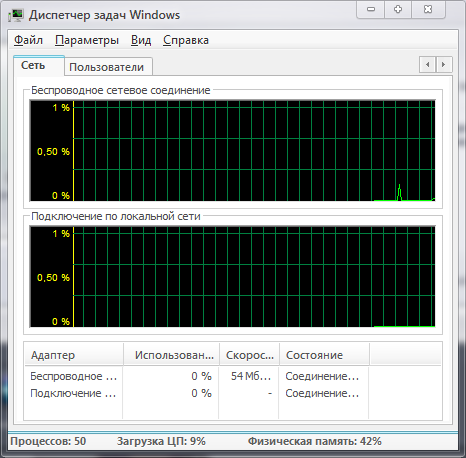Click the local area connection graph
This screenshot has height=458, width=466.
pyautogui.click(x=233, y=277)
